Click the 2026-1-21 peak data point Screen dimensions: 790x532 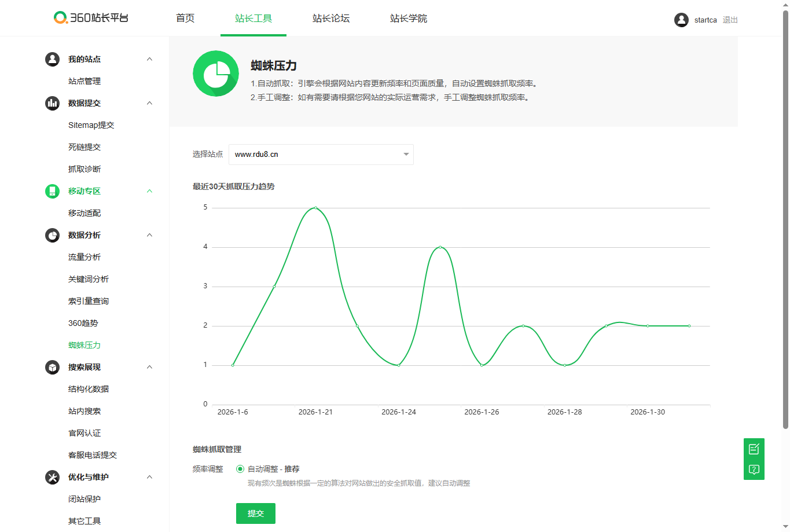315,208
